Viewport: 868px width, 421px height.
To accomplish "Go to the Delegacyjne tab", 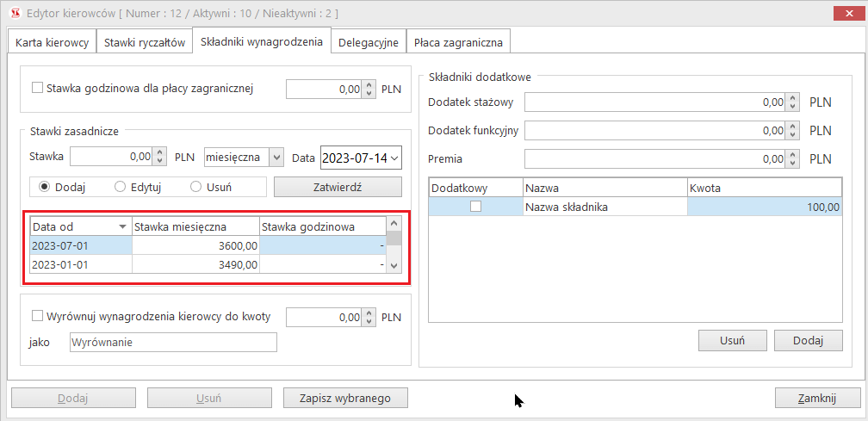I will [369, 42].
